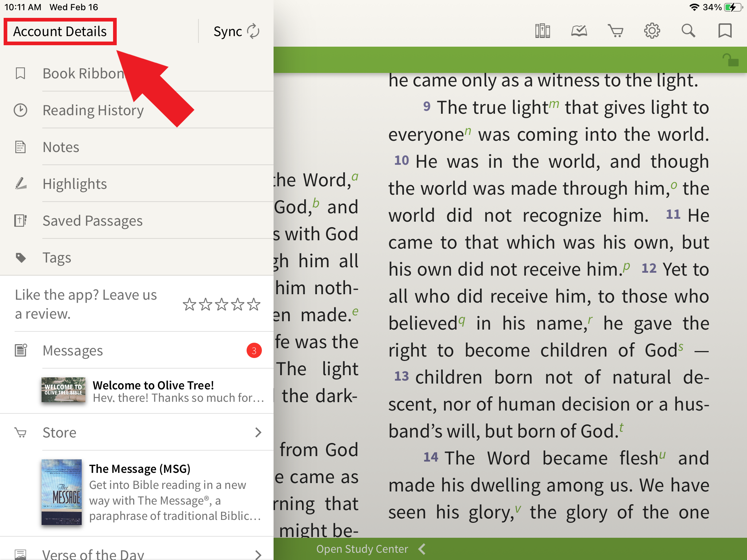Screen dimensions: 747x560
Task: Tap footnote m after 'true light'
Action: pos(554,104)
